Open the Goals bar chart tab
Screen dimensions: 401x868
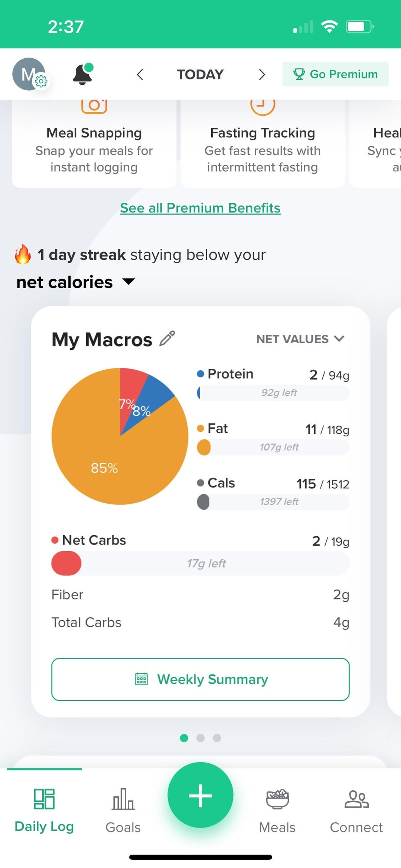coord(123,810)
